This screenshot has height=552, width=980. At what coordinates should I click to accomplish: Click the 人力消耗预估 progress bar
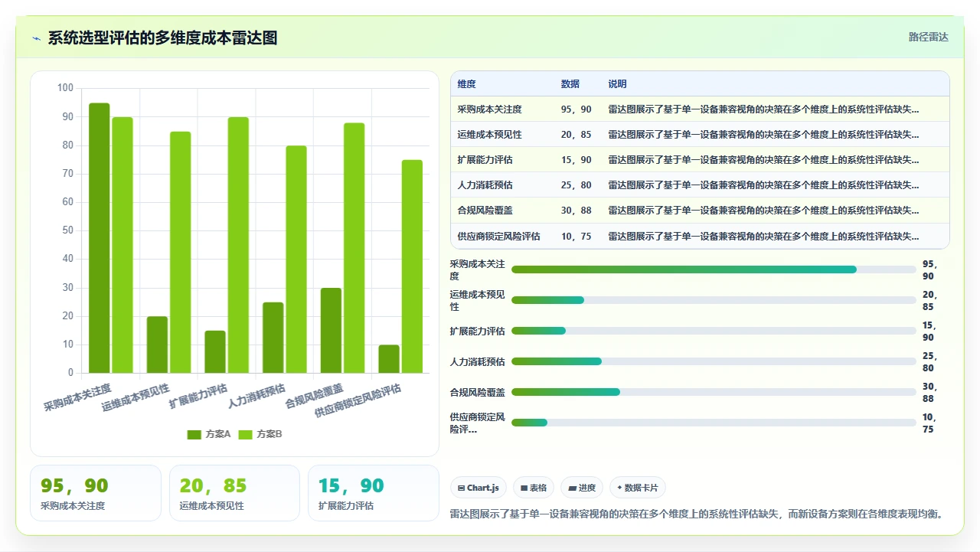[714, 361]
